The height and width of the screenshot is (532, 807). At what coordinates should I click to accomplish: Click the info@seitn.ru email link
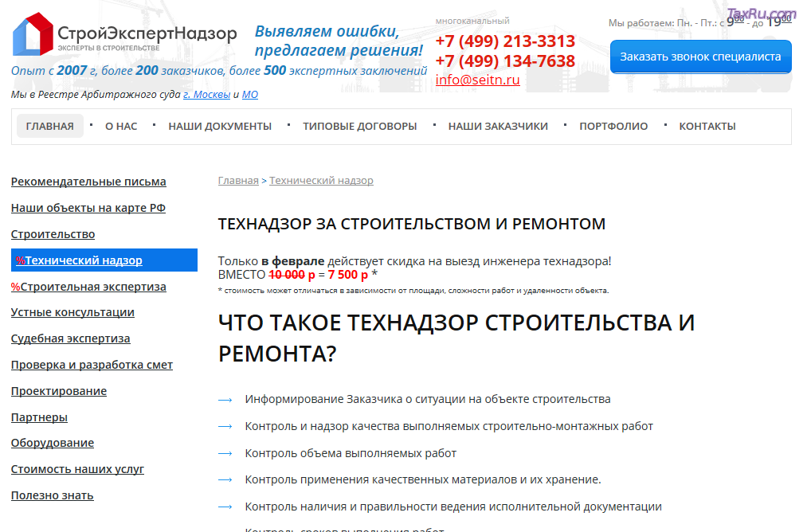tap(477, 80)
